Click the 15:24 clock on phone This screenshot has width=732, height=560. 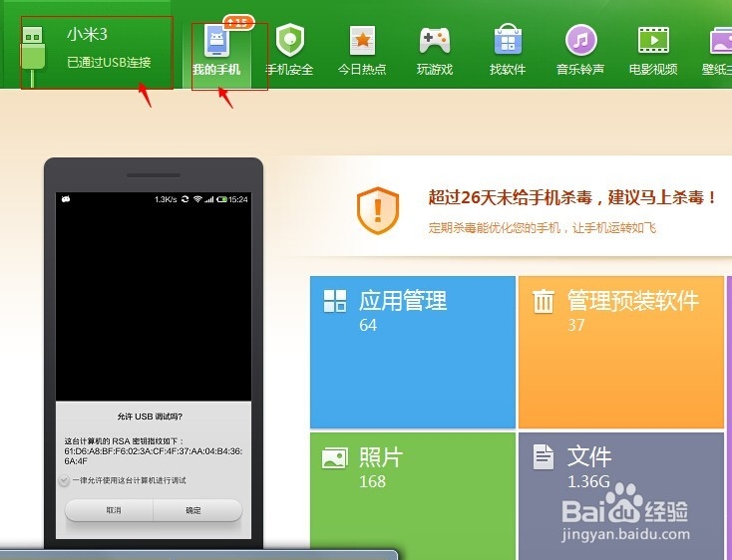tap(238, 199)
